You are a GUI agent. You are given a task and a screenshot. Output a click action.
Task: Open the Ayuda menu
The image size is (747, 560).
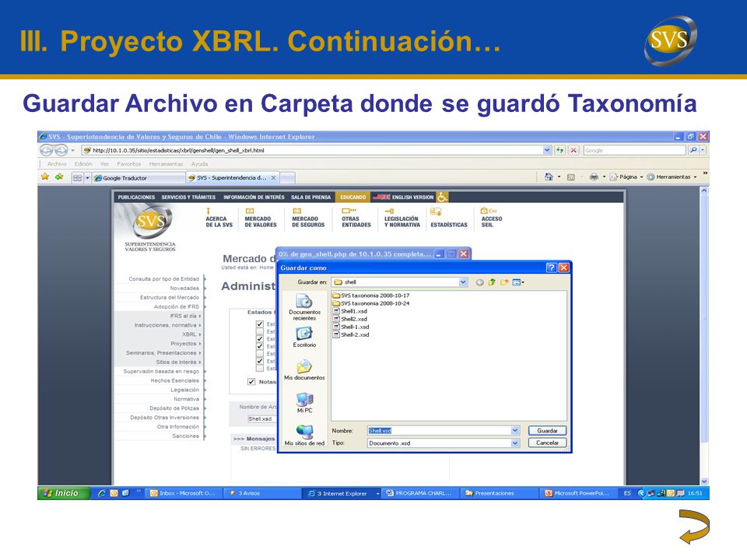[200, 164]
